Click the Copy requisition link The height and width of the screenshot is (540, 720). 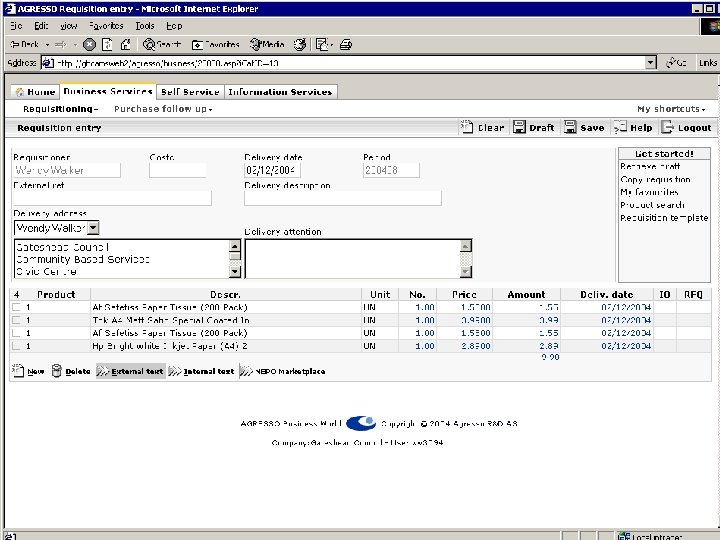[655, 179]
